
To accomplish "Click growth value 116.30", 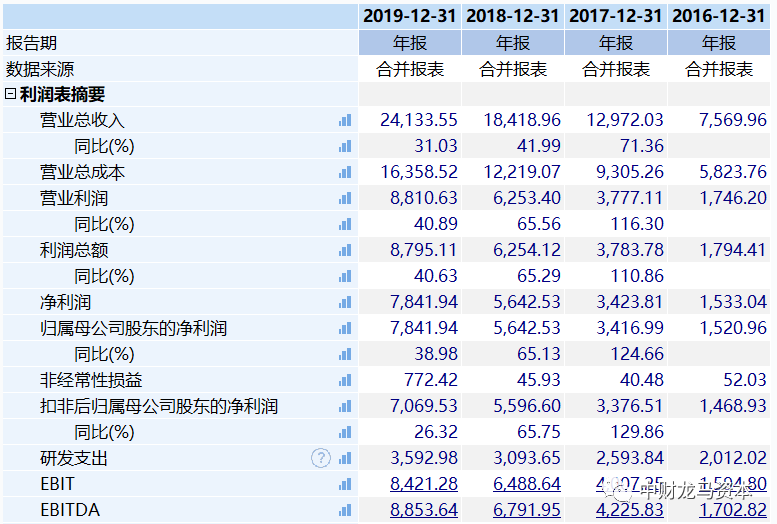I will 637,224.
